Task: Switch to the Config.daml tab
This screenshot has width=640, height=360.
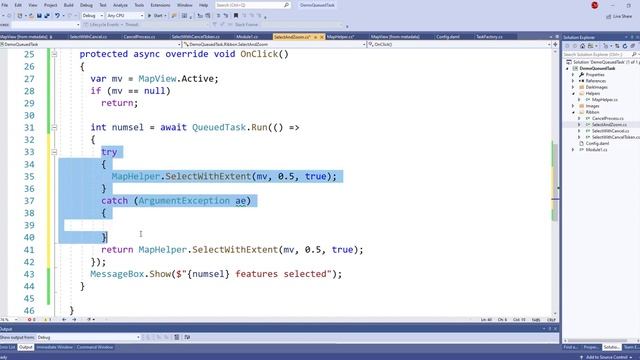Action: point(448,37)
